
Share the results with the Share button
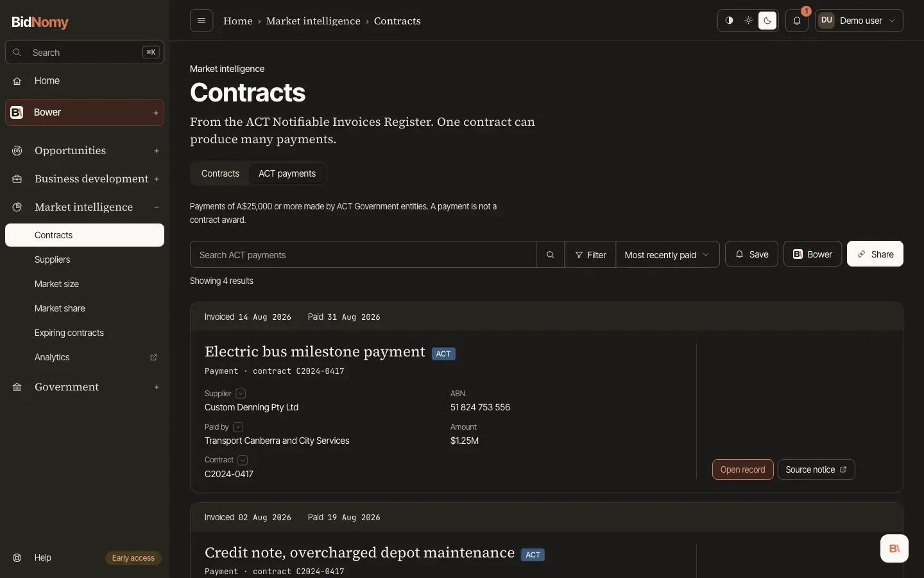pos(875,254)
